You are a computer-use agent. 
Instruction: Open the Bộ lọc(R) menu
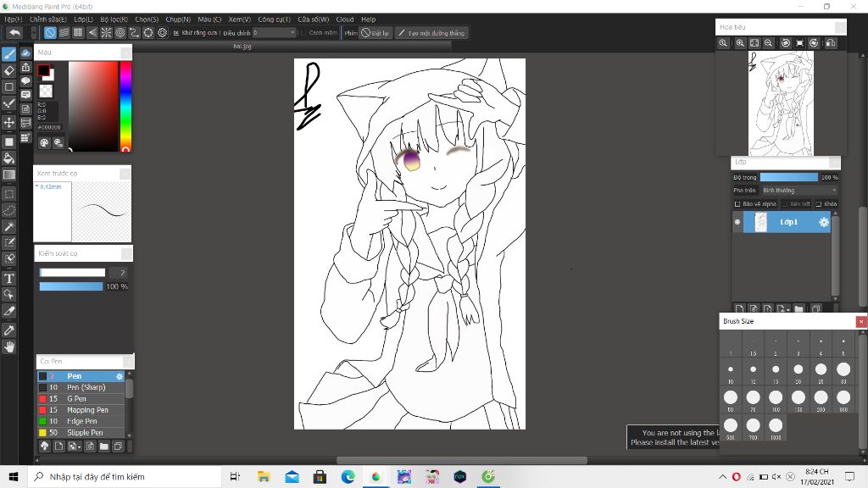(x=114, y=19)
